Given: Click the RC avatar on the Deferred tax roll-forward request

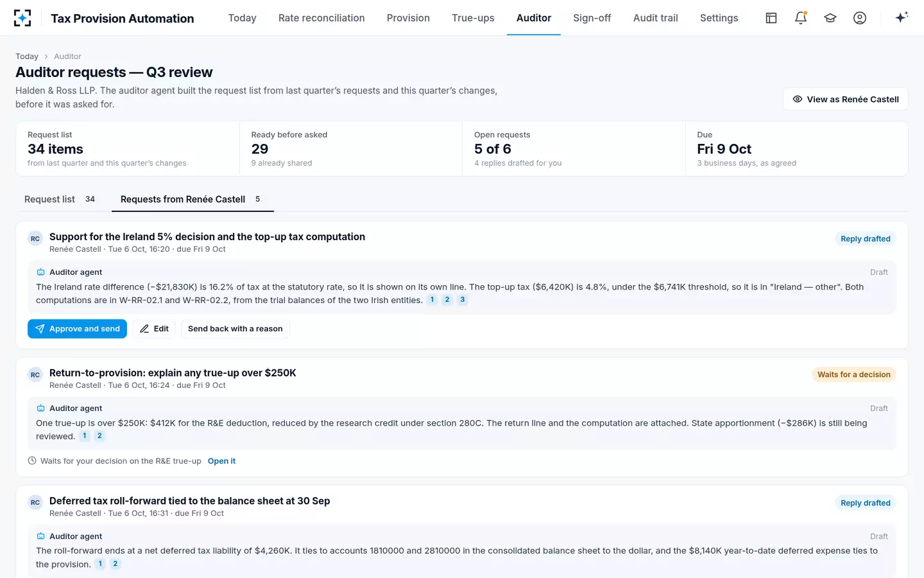Looking at the screenshot, I should tap(35, 503).
